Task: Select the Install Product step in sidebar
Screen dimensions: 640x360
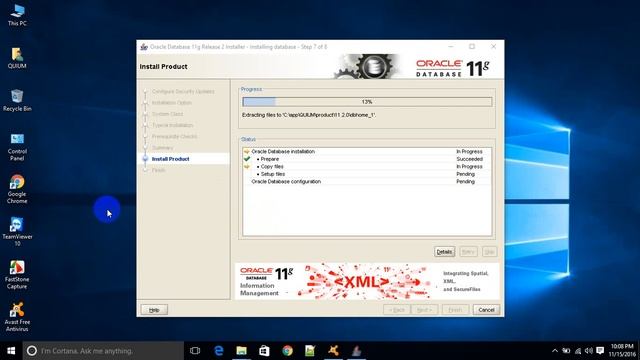Action: pyautogui.click(x=171, y=159)
